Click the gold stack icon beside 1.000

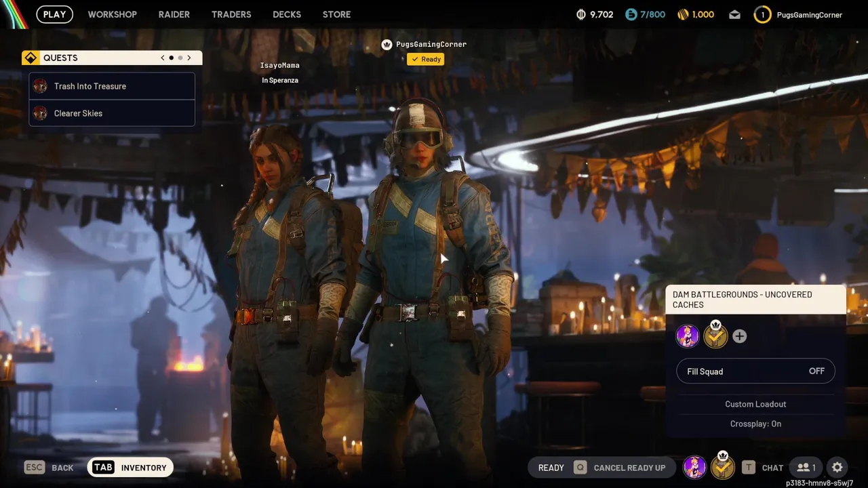(x=684, y=14)
